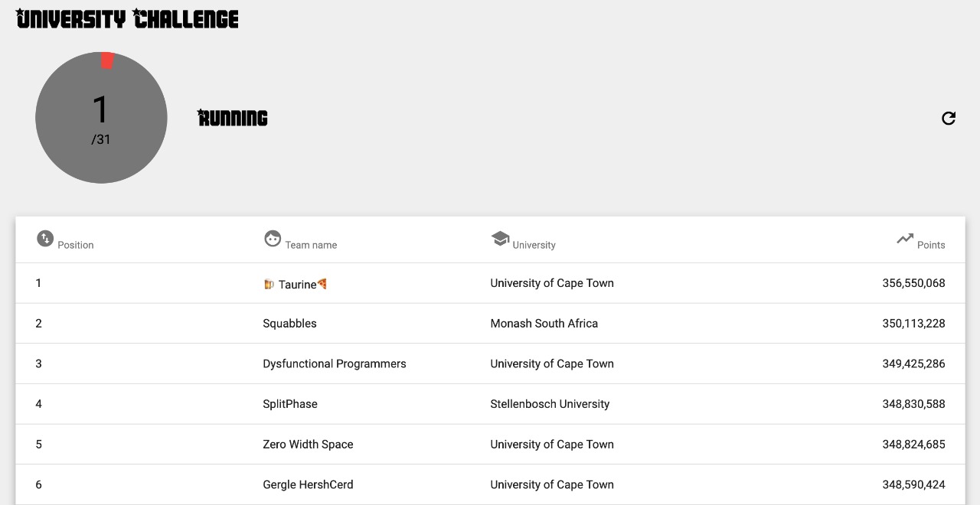
Task: Click the University column header text
Action: [x=534, y=245]
